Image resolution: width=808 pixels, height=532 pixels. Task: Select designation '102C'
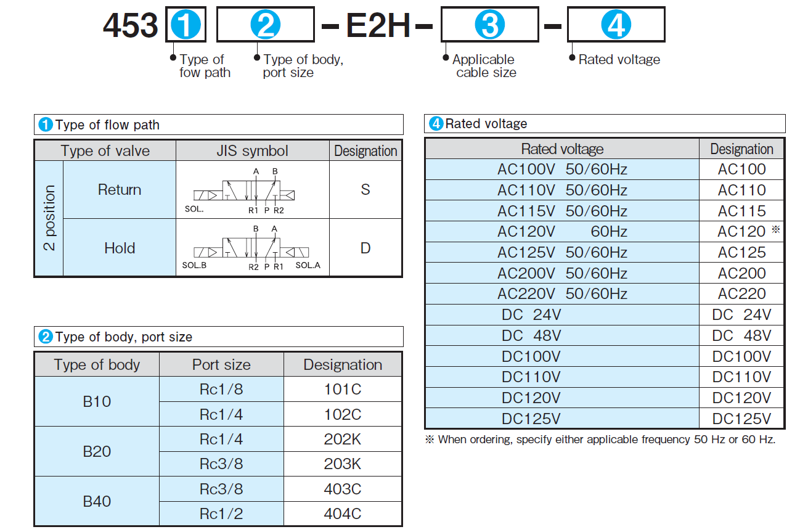[343, 414]
